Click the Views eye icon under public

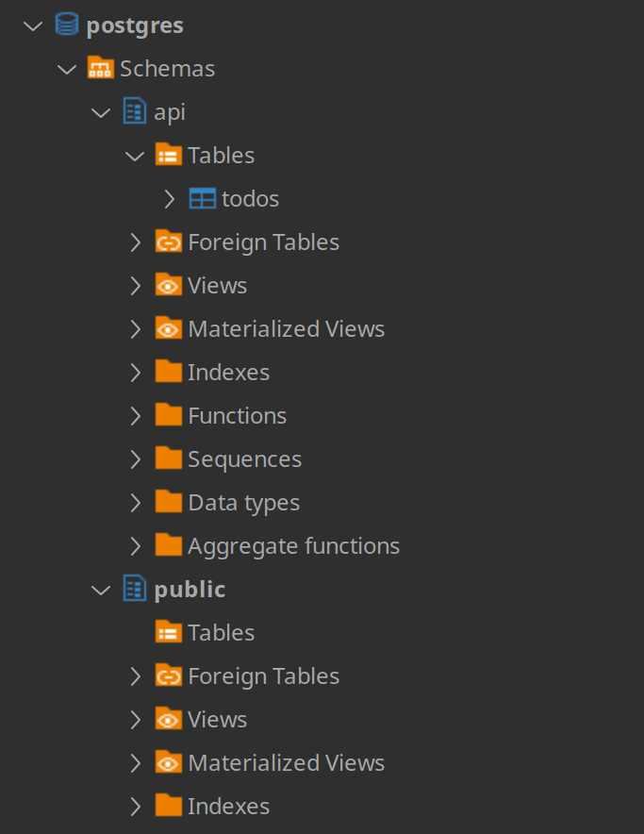pos(169,719)
